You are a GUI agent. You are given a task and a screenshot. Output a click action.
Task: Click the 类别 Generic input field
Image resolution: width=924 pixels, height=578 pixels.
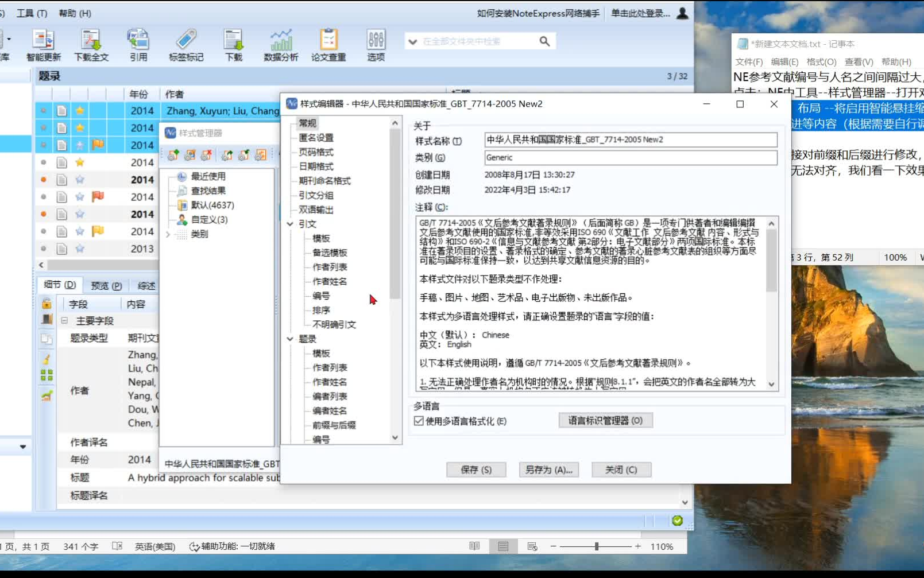coord(631,157)
